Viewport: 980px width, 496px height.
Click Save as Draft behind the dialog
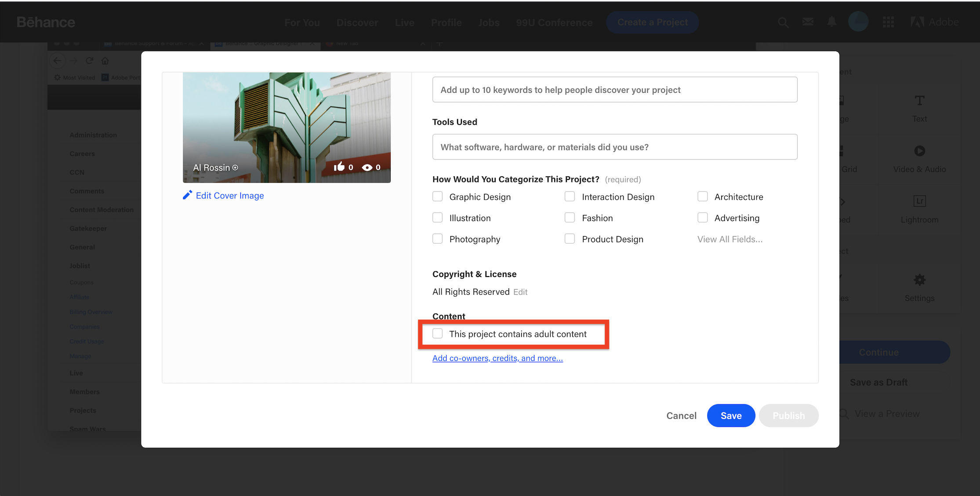click(x=878, y=382)
